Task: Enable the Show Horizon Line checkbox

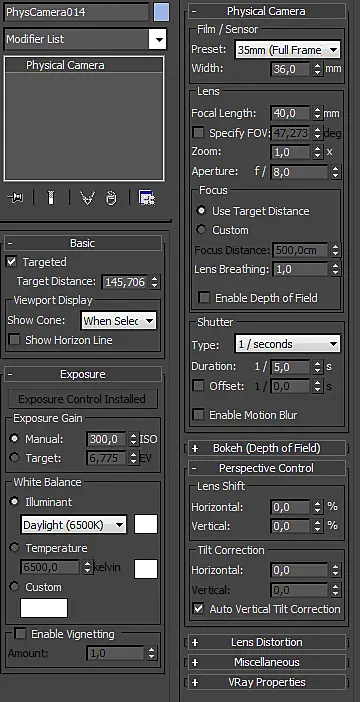Action: coord(15,340)
